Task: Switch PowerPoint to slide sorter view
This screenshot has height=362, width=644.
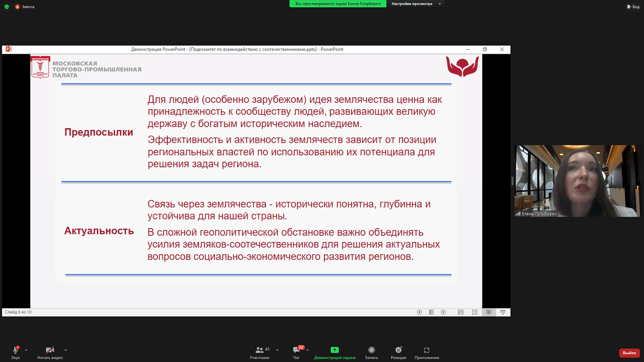Action: point(474,312)
